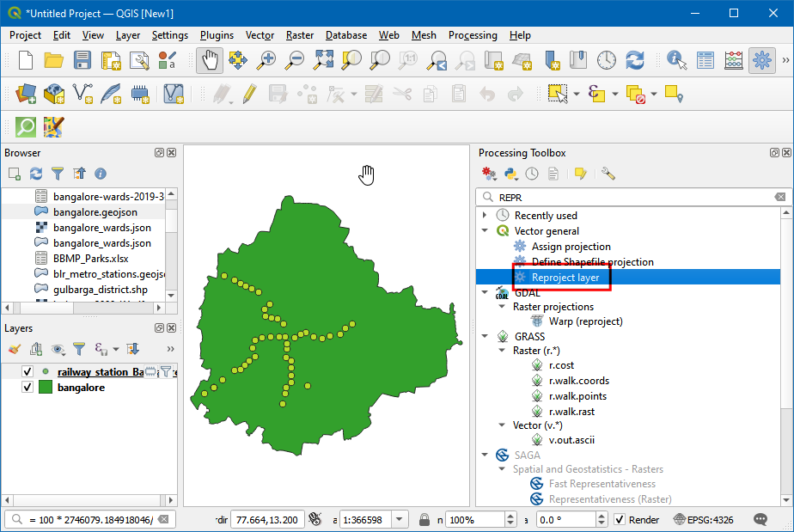The width and height of the screenshot is (794, 532).
Task: Create a New GeoPackage Layer
Action: [x=53, y=92]
